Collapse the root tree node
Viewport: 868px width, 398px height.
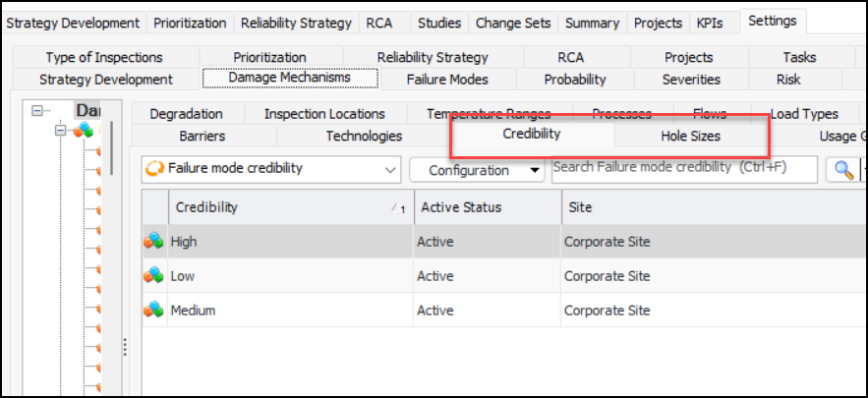38,112
